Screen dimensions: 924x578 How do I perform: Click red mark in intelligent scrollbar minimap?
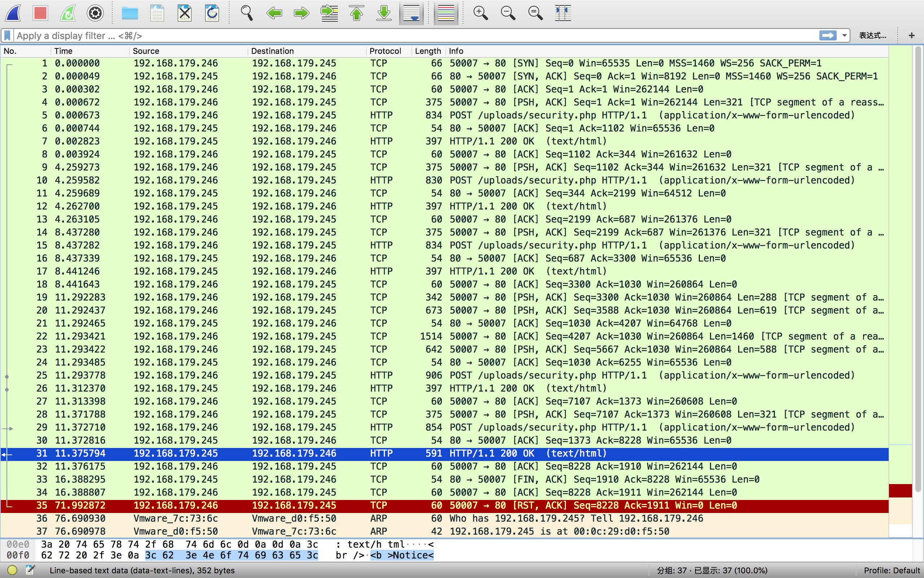(x=900, y=491)
